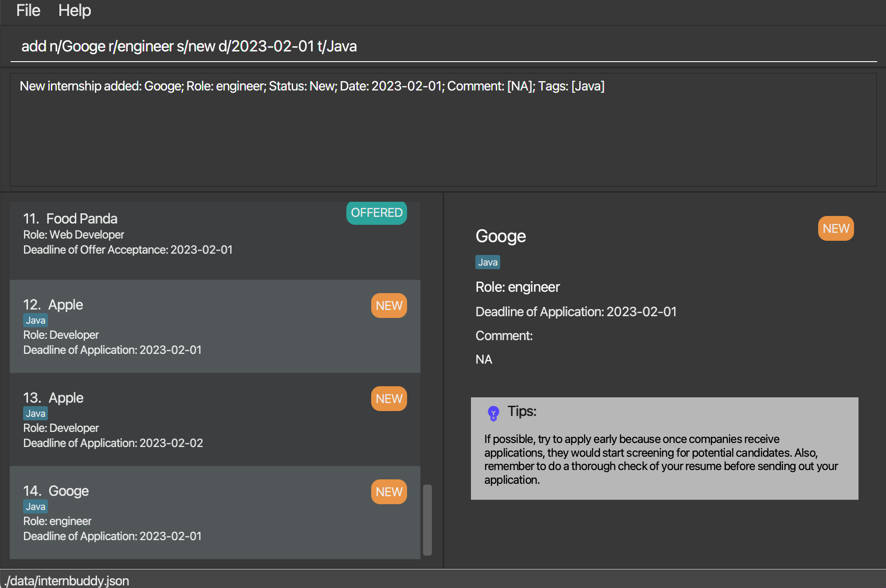This screenshot has height=588, width=886.
Task: Click the NEW badge on entry 13 Apple
Action: tap(389, 399)
